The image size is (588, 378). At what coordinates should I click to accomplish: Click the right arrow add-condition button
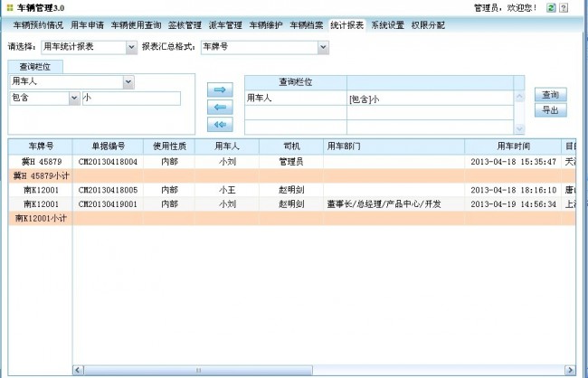coord(220,90)
